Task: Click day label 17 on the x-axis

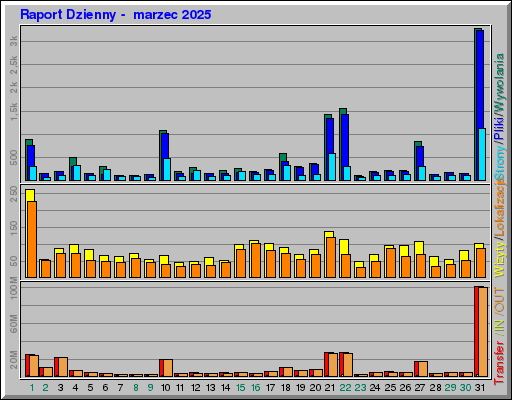Action: tap(271, 388)
